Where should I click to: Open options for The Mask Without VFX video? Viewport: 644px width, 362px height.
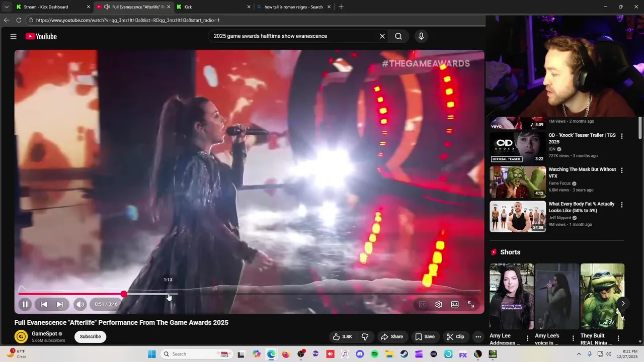(x=622, y=170)
